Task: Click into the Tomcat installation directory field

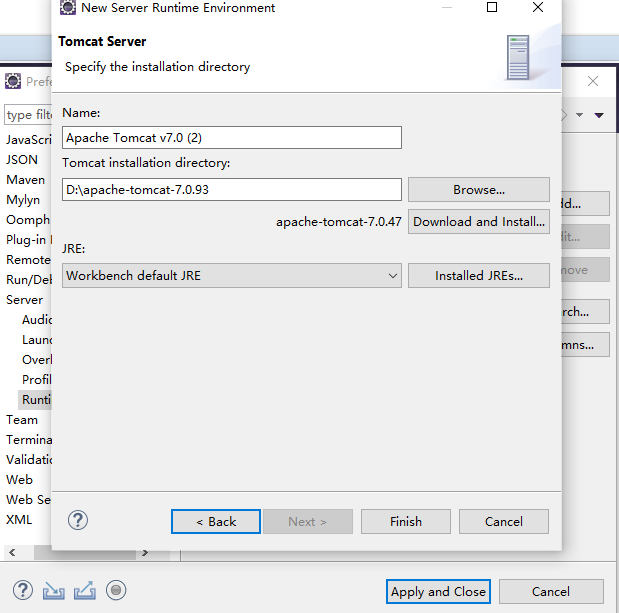Action: [232, 190]
